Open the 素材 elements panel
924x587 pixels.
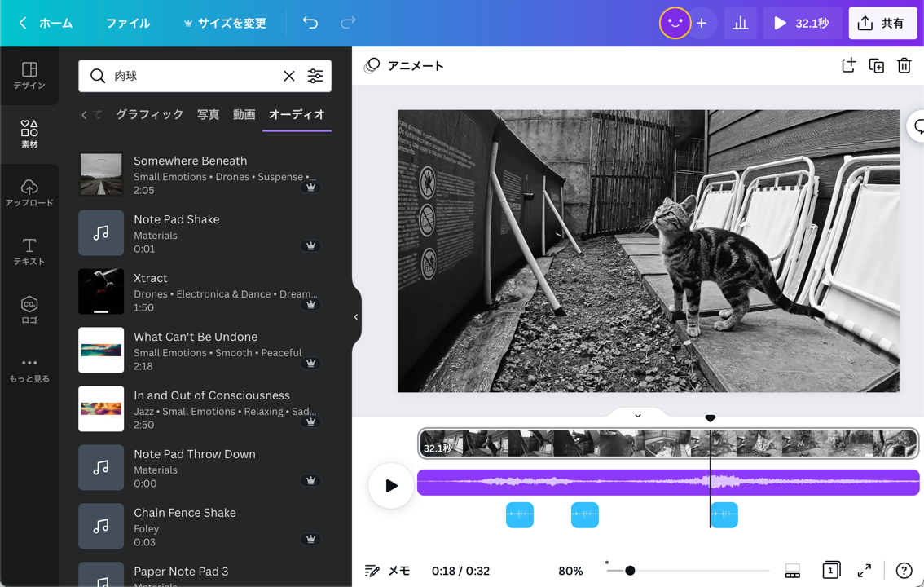click(x=29, y=134)
